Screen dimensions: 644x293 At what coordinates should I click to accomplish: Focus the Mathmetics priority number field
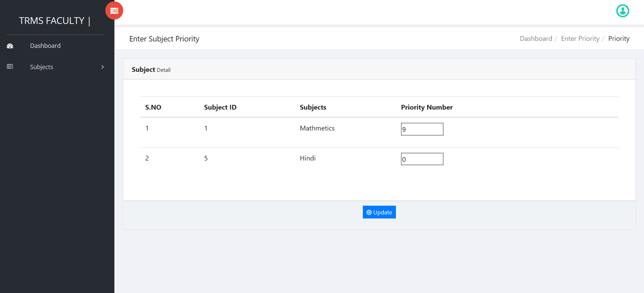point(422,129)
